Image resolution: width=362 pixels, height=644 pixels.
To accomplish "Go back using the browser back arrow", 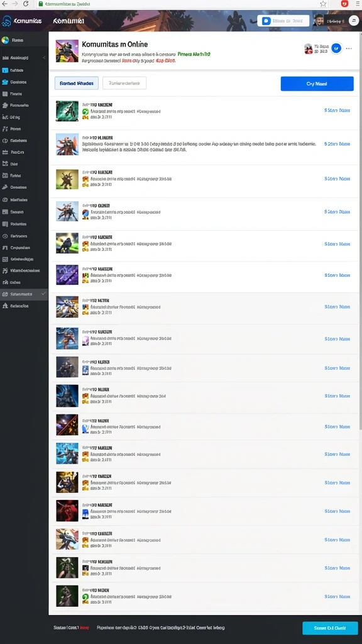I will tap(4, 4).
